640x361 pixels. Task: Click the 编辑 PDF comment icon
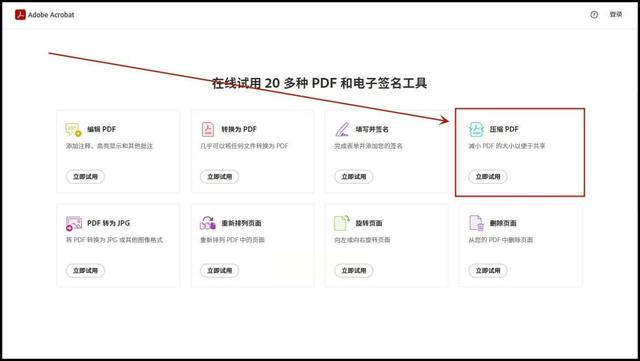(x=73, y=129)
